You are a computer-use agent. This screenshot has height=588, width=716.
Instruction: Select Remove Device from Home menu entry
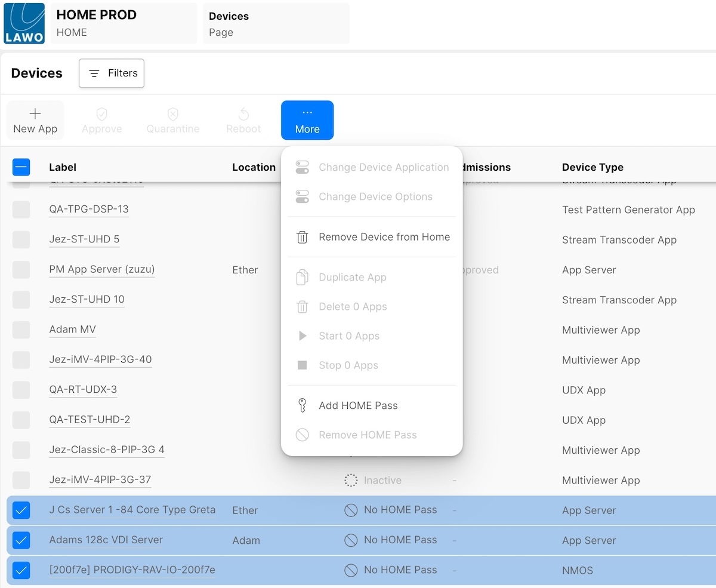coord(384,237)
